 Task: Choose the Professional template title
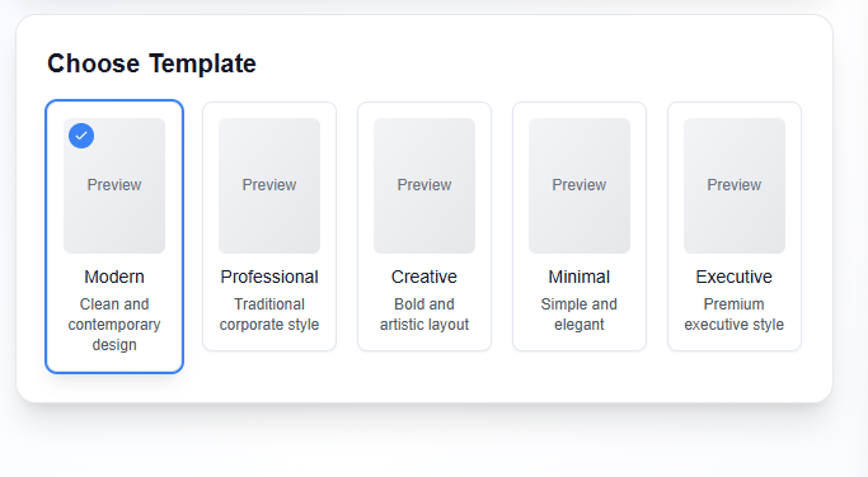click(x=269, y=277)
